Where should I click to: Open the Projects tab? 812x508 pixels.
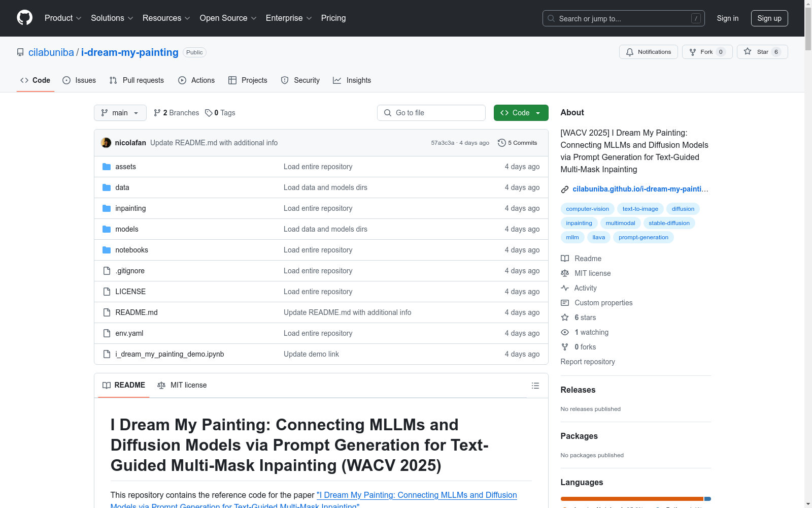tap(248, 80)
